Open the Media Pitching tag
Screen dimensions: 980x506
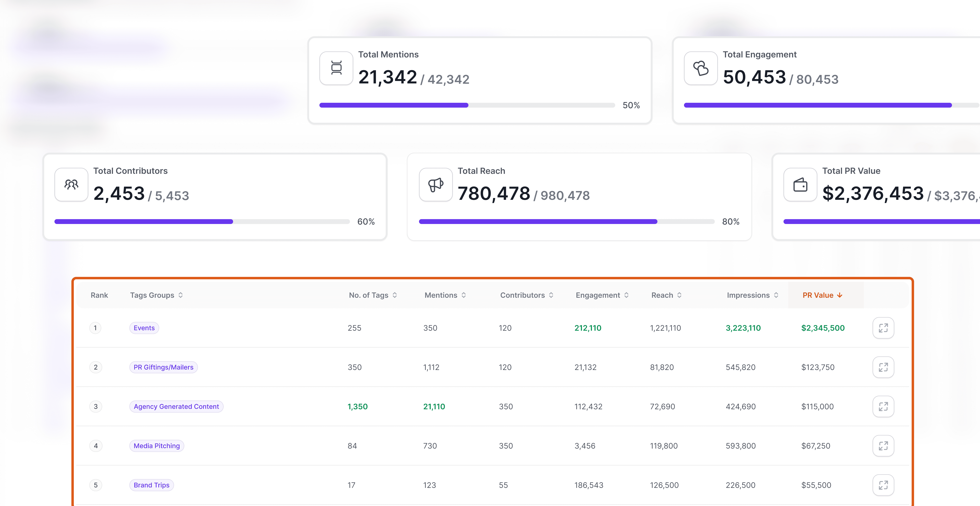pos(156,446)
